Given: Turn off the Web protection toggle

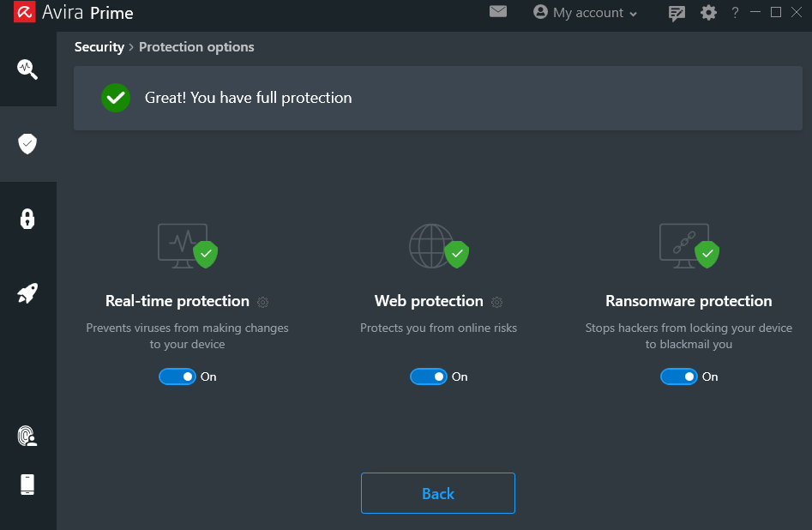Looking at the screenshot, I should (x=429, y=376).
